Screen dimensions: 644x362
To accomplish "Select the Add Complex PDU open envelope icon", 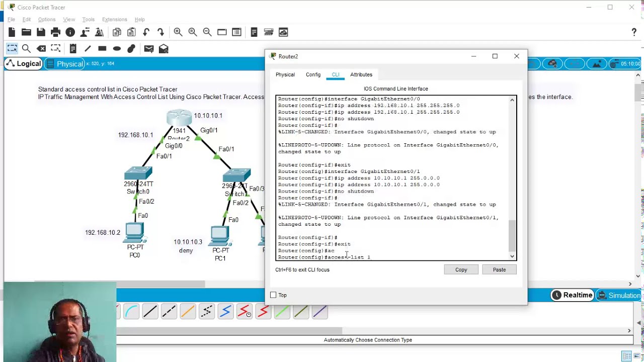I will click(164, 49).
